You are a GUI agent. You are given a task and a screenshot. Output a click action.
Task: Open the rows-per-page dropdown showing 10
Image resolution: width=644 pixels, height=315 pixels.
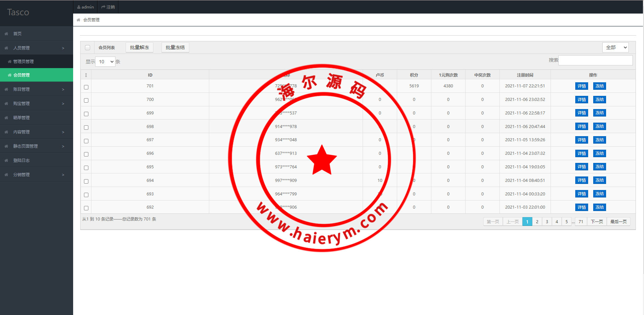click(105, 62)
